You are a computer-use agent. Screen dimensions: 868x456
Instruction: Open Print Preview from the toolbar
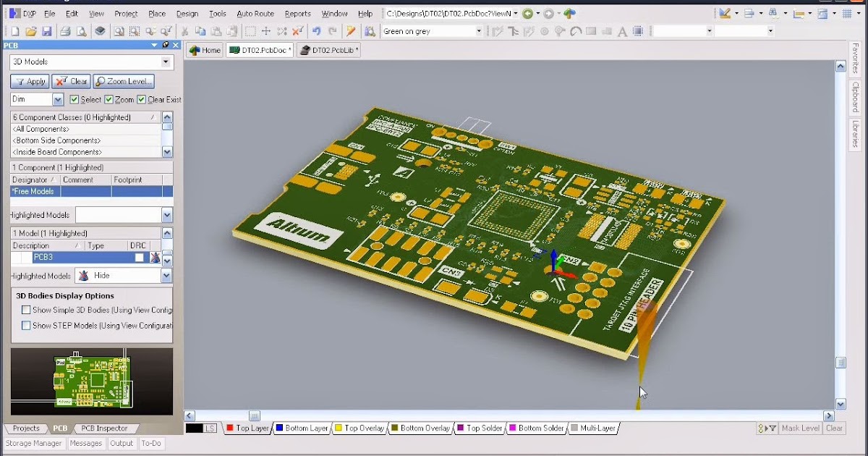coord(82,31)
